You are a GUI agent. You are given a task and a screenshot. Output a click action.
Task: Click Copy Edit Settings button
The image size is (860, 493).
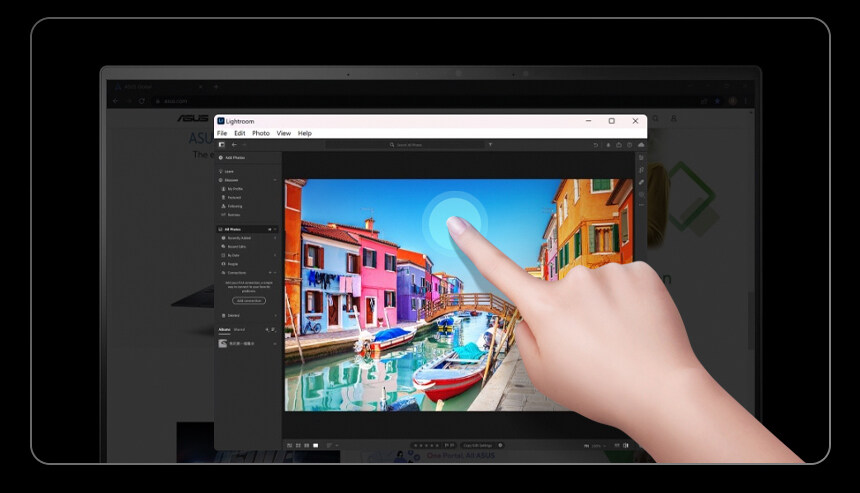point(478,445)
